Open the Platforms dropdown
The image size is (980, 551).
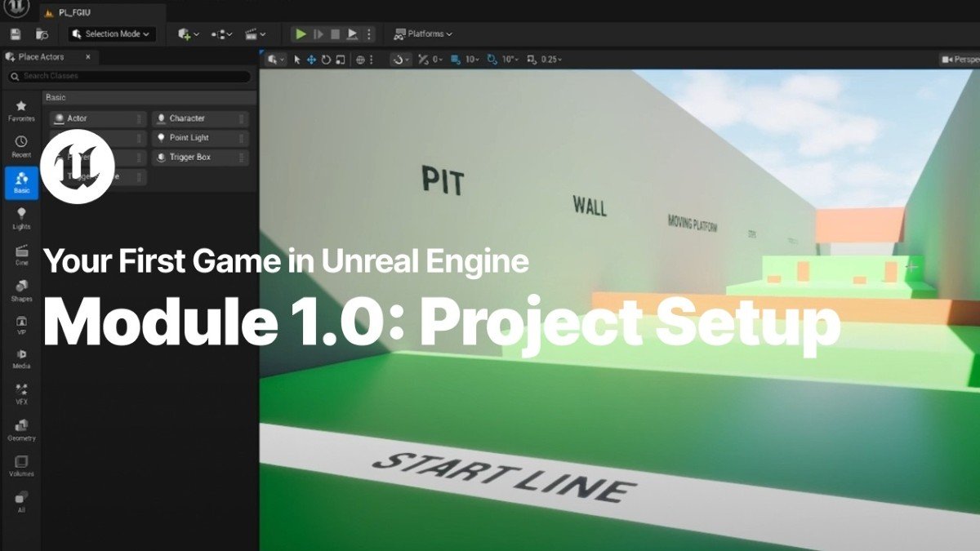[423, 34]
